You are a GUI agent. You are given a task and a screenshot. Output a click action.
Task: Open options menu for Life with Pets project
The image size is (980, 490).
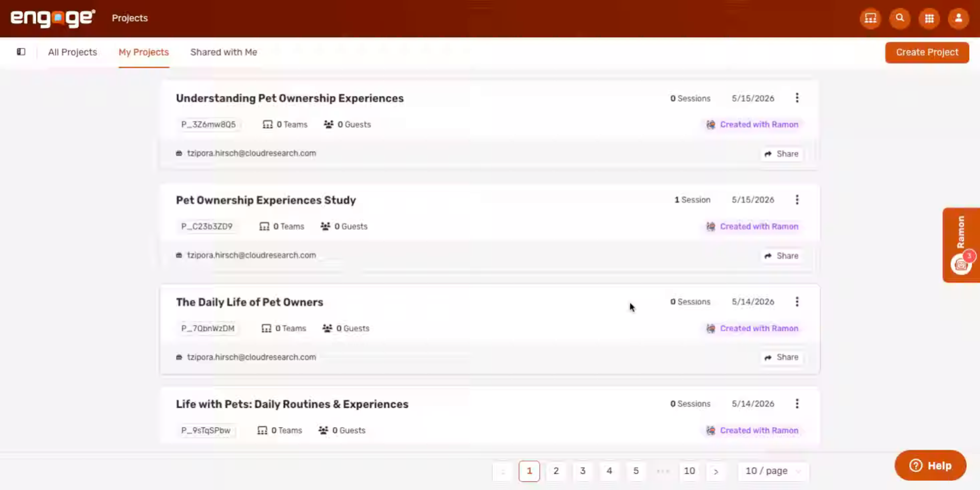point(797,404)
